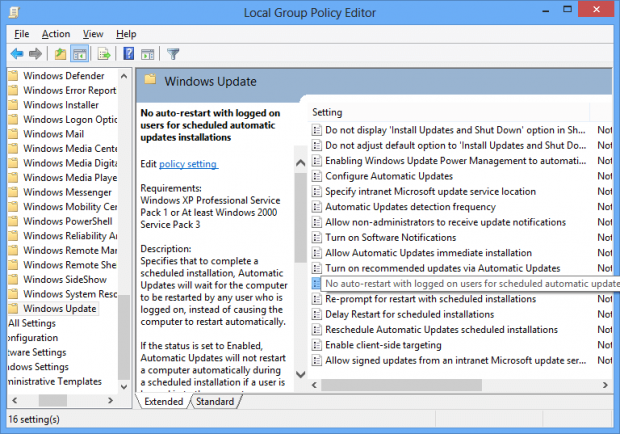This screenshot has height=434, width=620.
Task: Click icon beside Specify intranet Microsoft update service location
Action: (x=317, y=191)
